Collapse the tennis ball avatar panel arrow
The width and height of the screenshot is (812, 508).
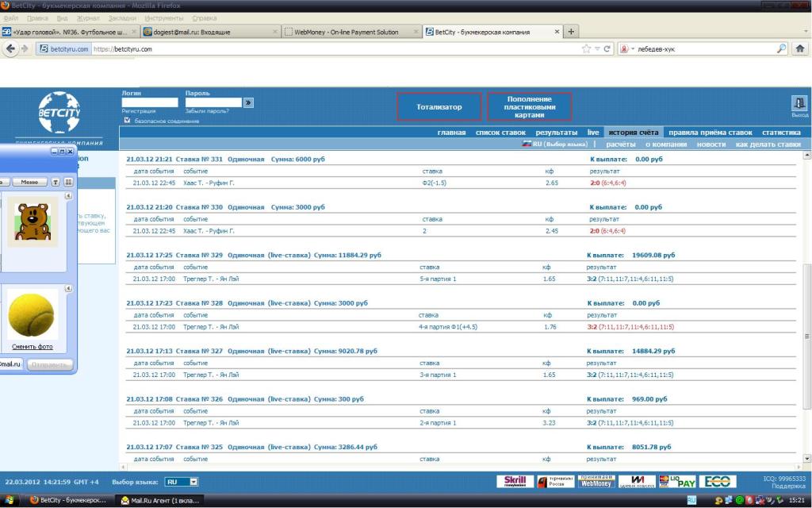68,289
